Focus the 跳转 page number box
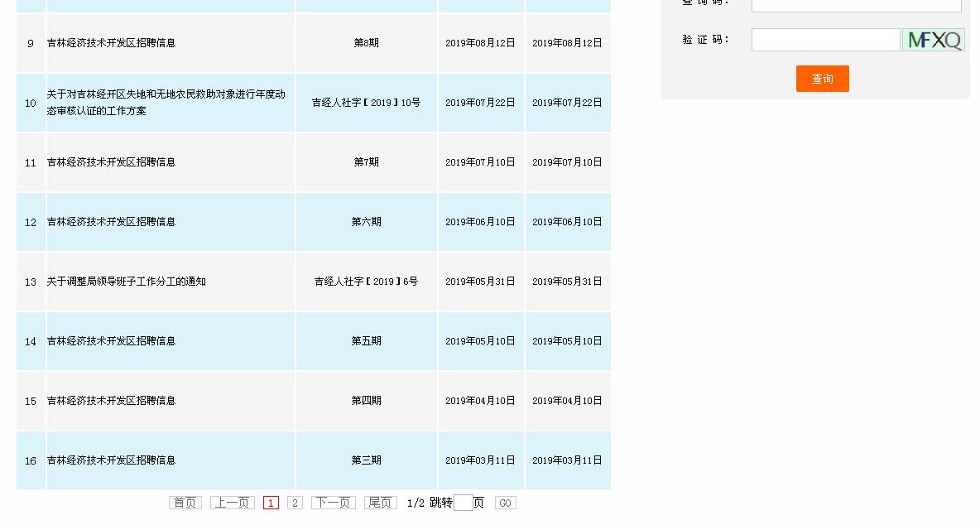The width and height of the screenshot is (980, 525). tap(464, 503)
